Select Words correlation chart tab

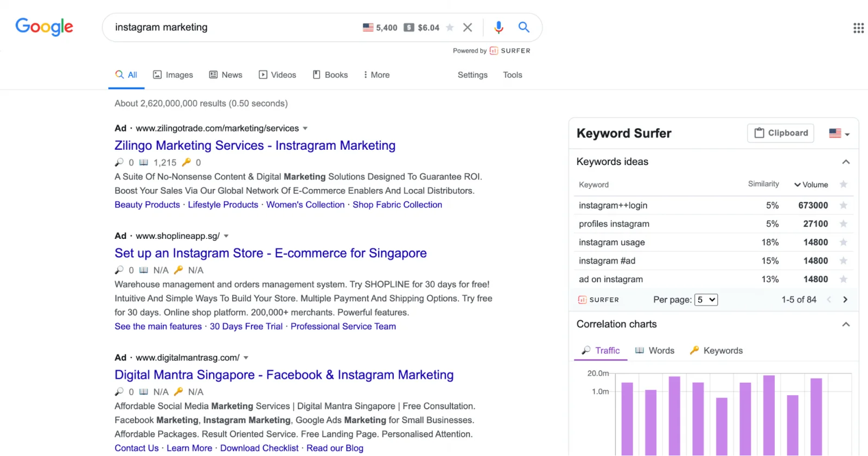point(655,351)
